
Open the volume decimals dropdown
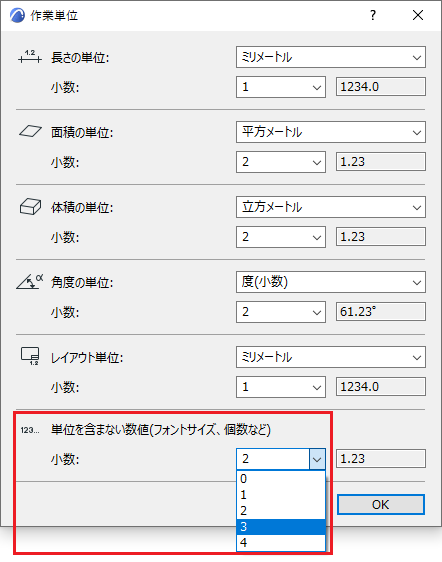pyautogui.click(x=281, y=237)
